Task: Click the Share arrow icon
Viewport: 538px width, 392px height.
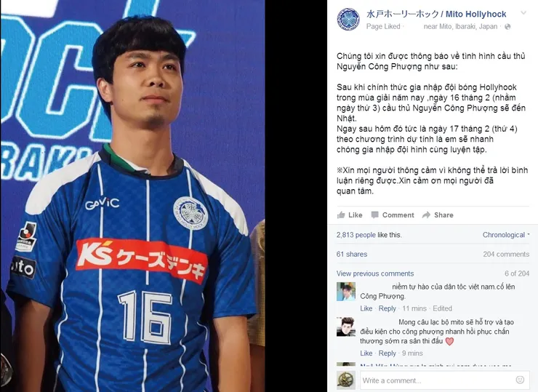Action: click(426, 215)
